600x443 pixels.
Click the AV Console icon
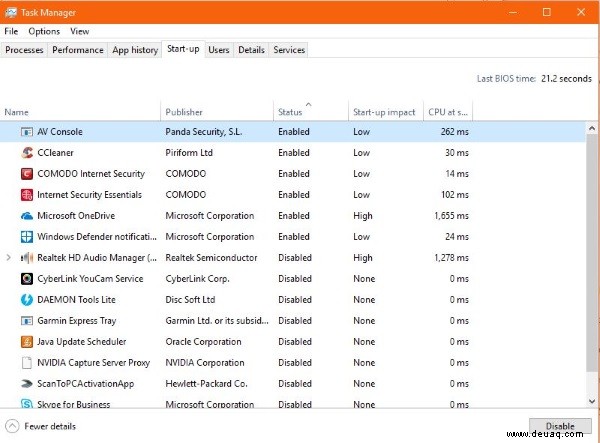[26, 132]
